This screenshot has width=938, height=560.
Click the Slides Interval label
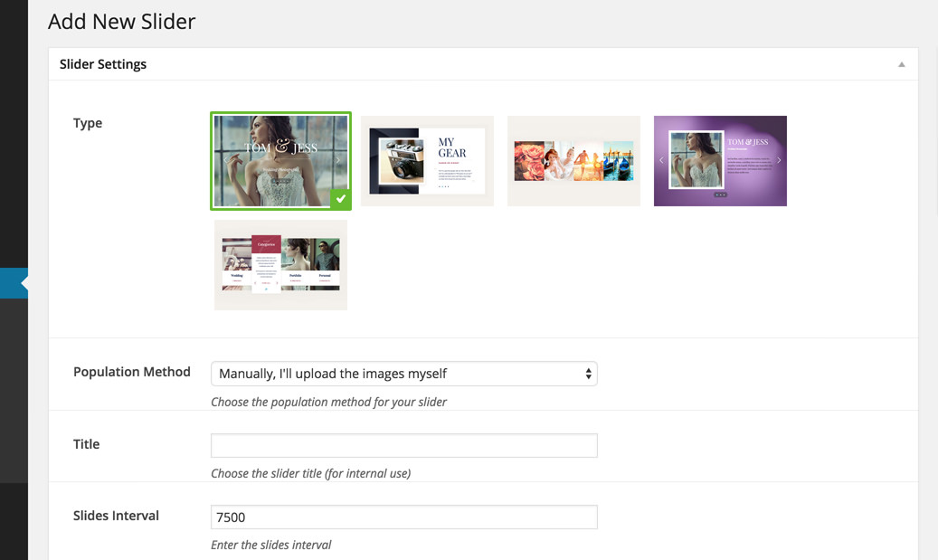point(116,516)
